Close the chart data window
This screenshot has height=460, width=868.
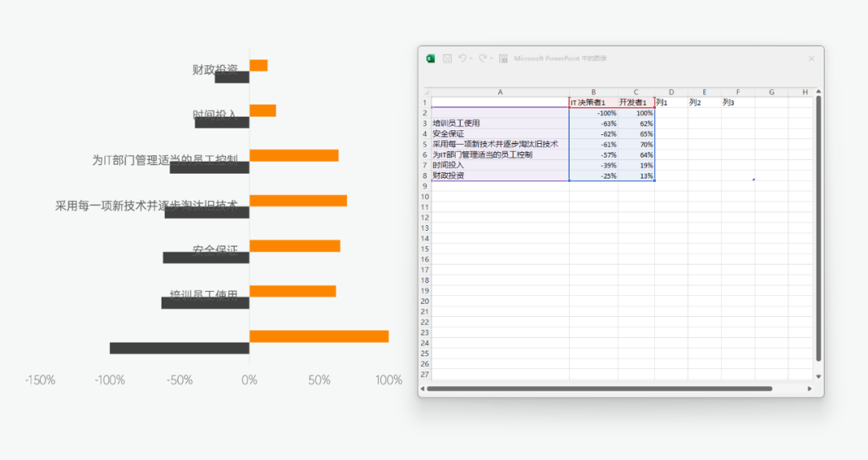[x=812, y=59]
